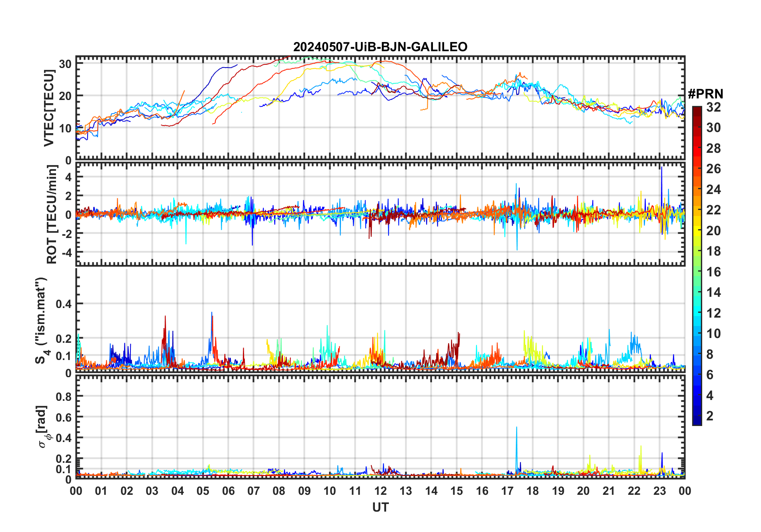
Task: Select the UT axis tick label 23
Action: pyautogui.click(x=659, y=491)
